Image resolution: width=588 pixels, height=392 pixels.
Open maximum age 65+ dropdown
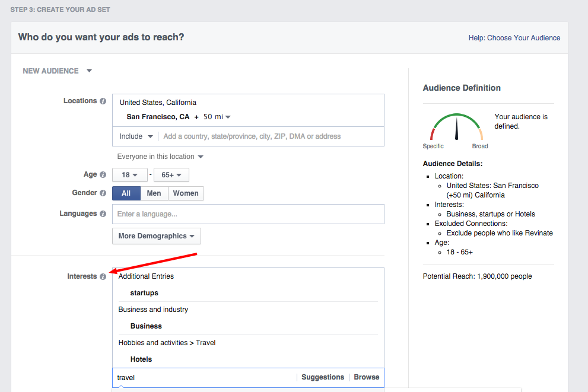point(171,175)
